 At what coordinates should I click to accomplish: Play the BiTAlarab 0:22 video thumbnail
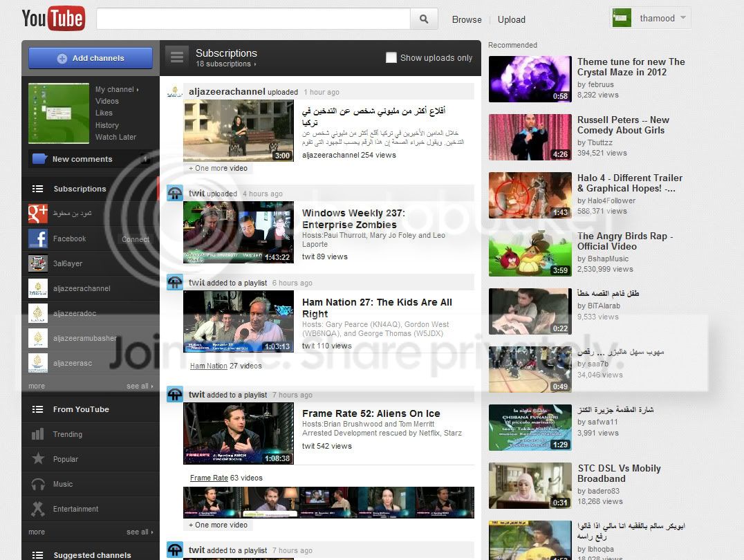click(x=530, y=311)
